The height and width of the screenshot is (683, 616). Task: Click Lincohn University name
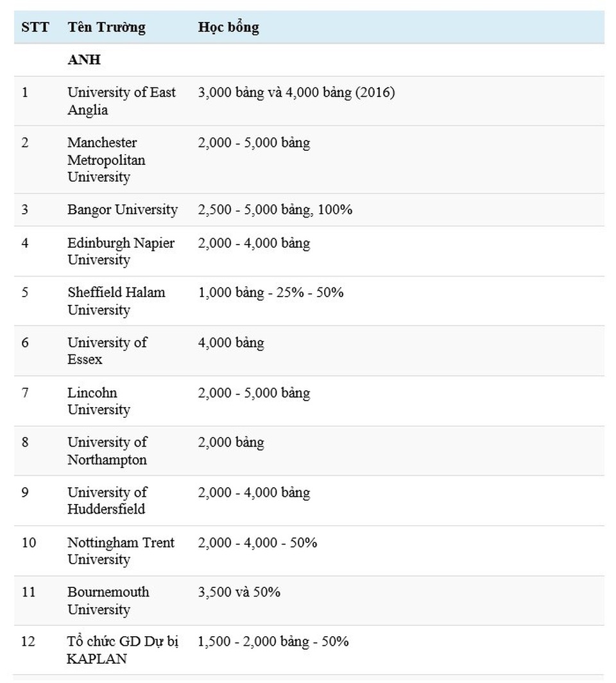(x=99, y=401)
